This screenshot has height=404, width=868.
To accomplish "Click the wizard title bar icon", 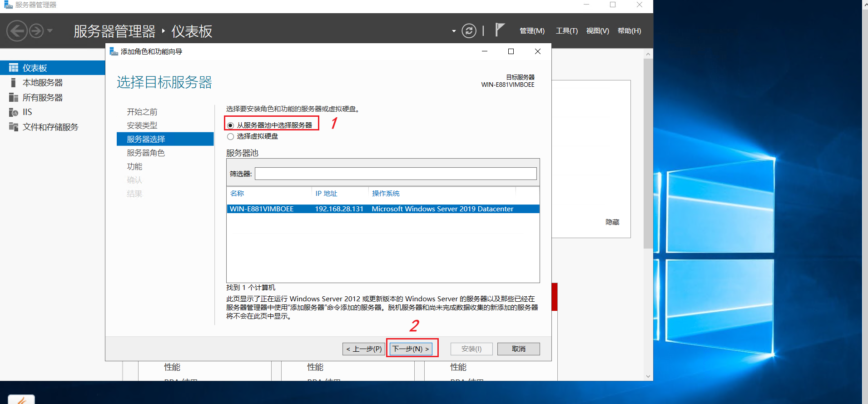I will point(114,51).
